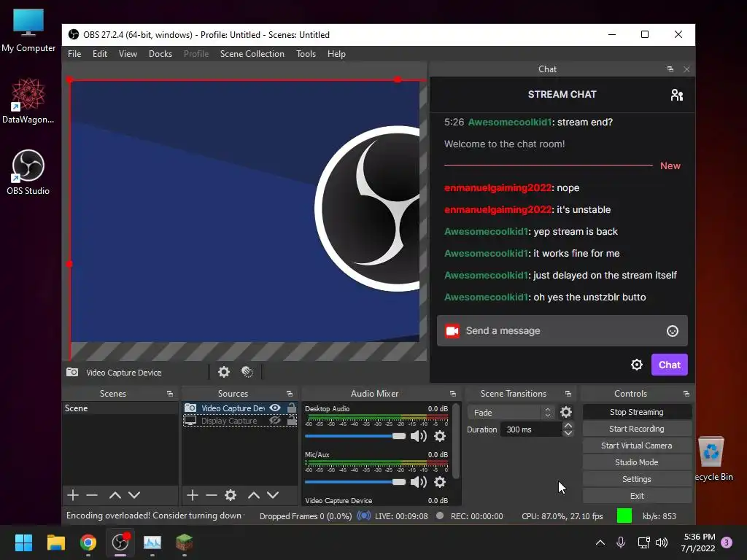The width and height of the screenshot is (747, 560).
Task: Open File menu
Action: (74, 54)
